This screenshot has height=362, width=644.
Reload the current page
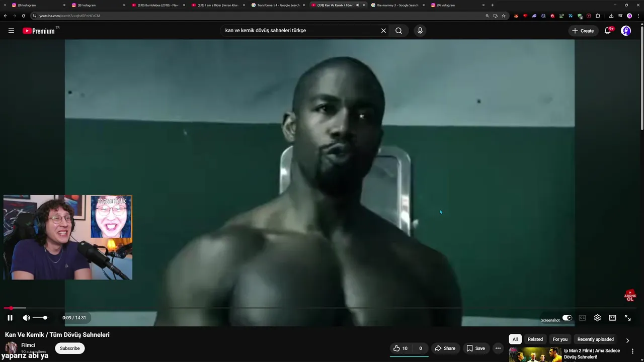[23, 16]
